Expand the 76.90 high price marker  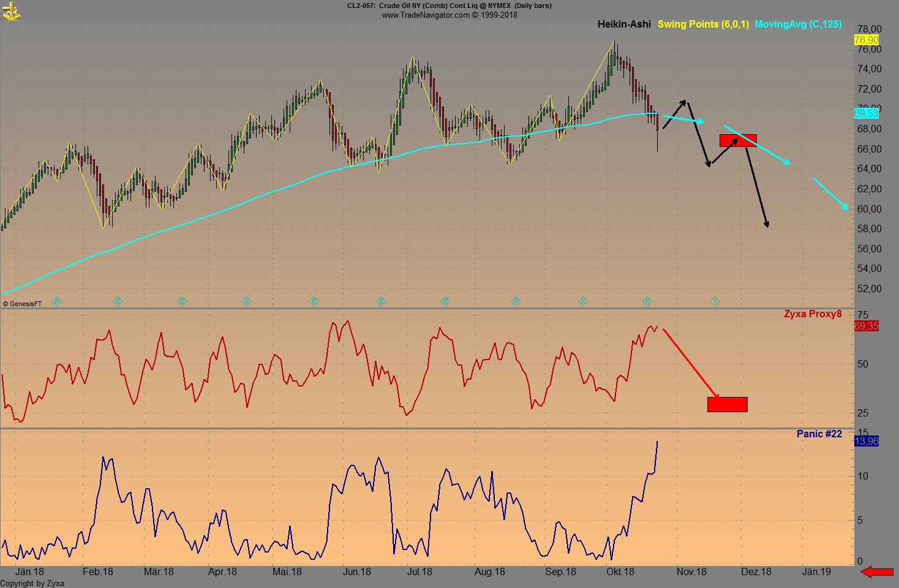tap(866, 39)
